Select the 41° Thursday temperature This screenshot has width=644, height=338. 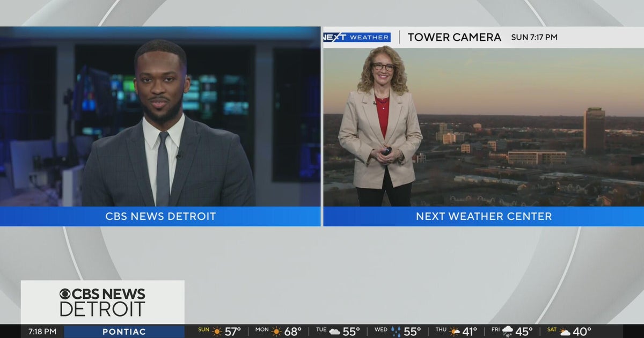coord(471,332)
